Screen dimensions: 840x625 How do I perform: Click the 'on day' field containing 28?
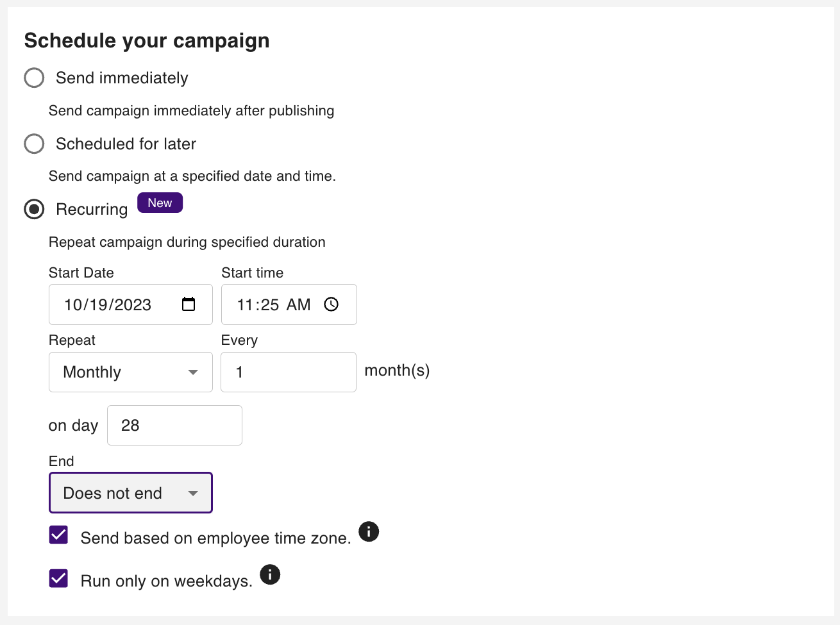174,426
